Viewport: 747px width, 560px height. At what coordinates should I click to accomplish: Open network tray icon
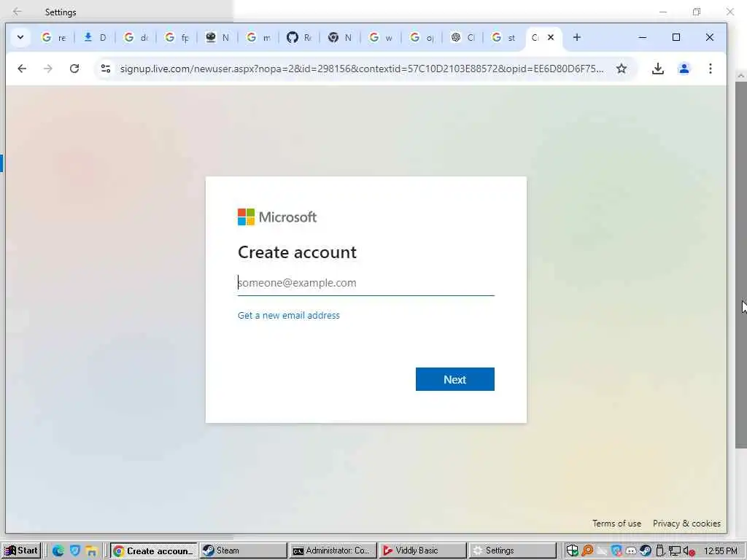tap(674, 551)
